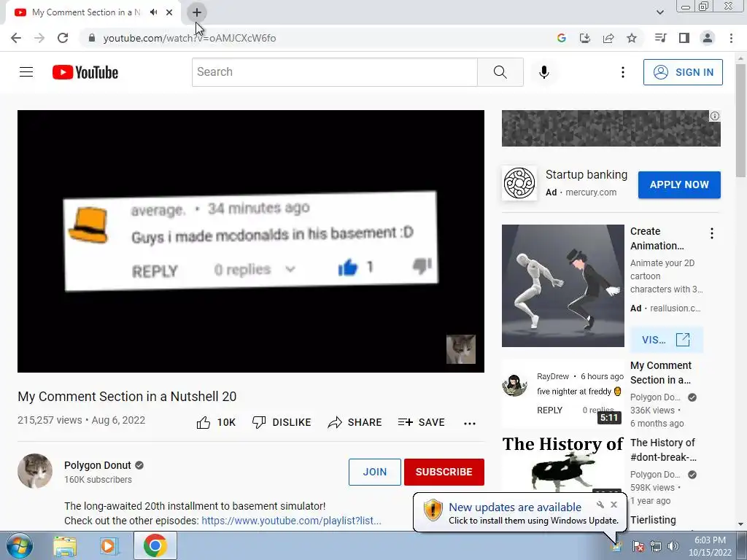The height and width of the screenshot is (560, 747).
Task: Close the My Comment Section tab
Action: click(x=169, y=12)
